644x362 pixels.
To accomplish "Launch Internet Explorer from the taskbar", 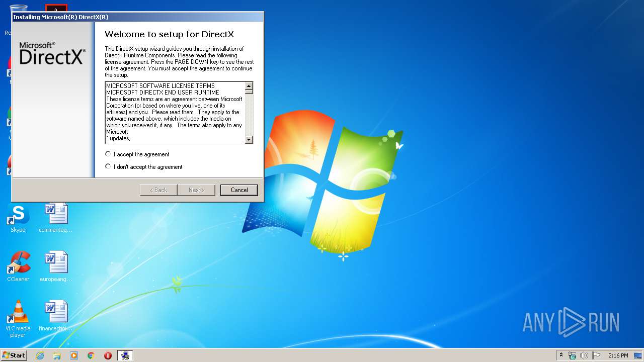I will [x=40, y=355].
